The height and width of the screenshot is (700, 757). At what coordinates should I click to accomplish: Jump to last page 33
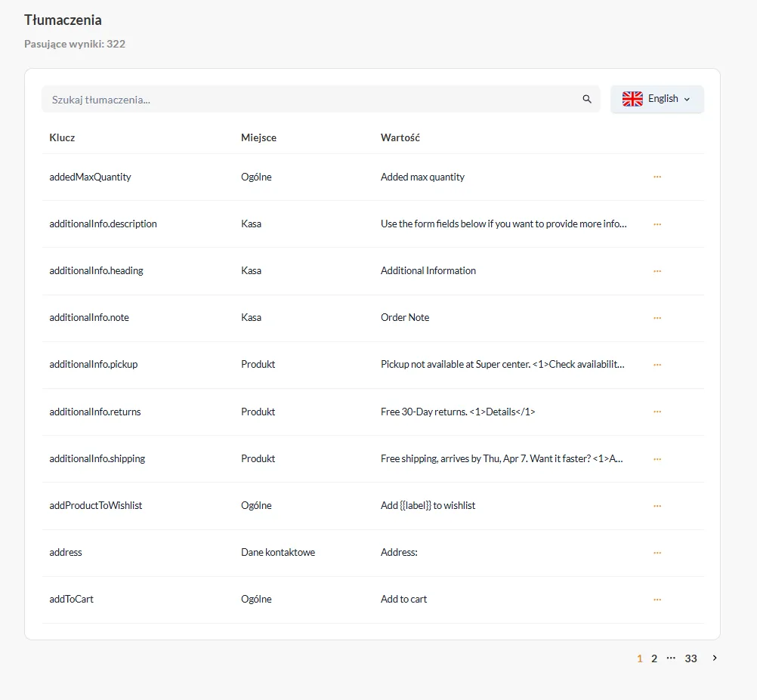tap(691, 658)
